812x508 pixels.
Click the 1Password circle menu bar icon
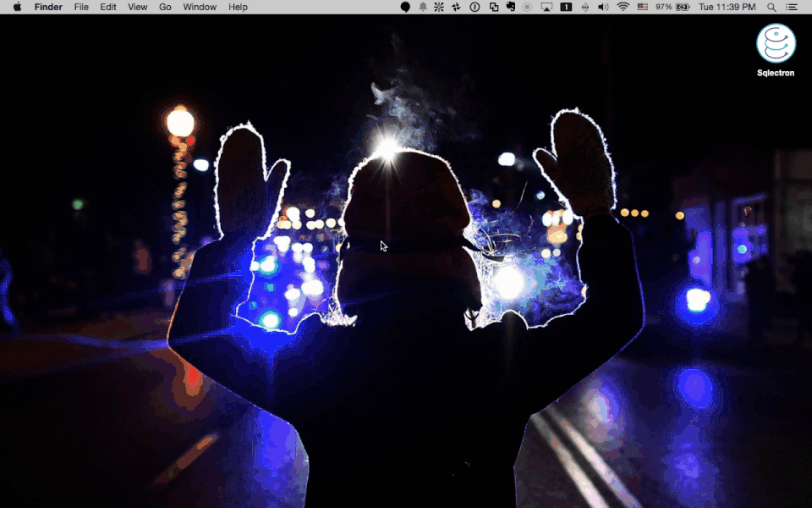(x=475, y=7)
